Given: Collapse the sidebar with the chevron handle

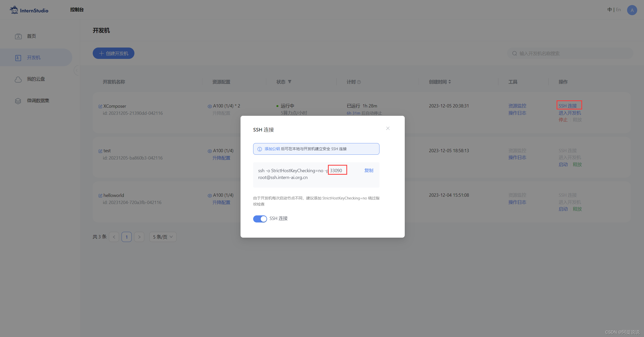Looking at the screenshot, I should point(77,71).
